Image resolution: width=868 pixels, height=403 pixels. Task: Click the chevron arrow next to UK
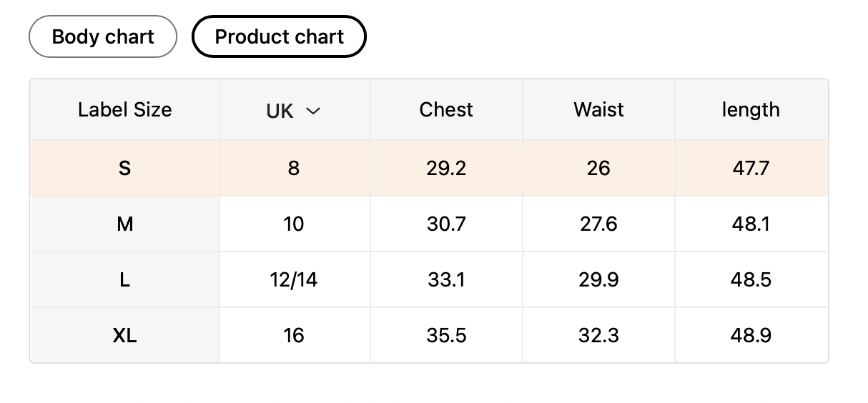(x=312, y=111)
